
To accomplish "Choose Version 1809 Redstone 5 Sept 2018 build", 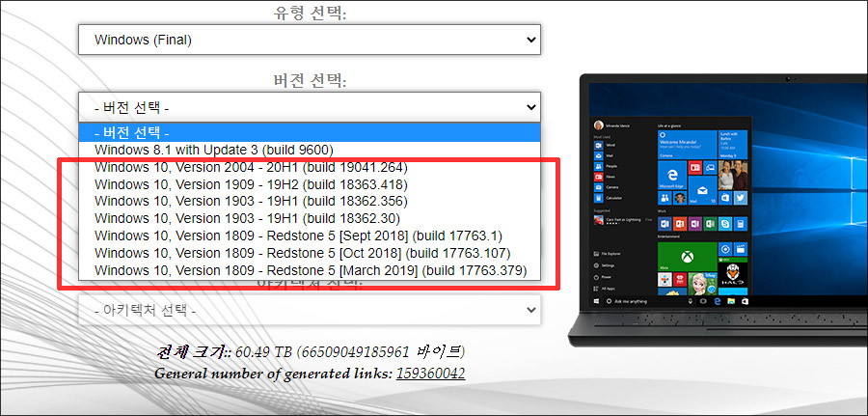I will [x=309, y=236].
